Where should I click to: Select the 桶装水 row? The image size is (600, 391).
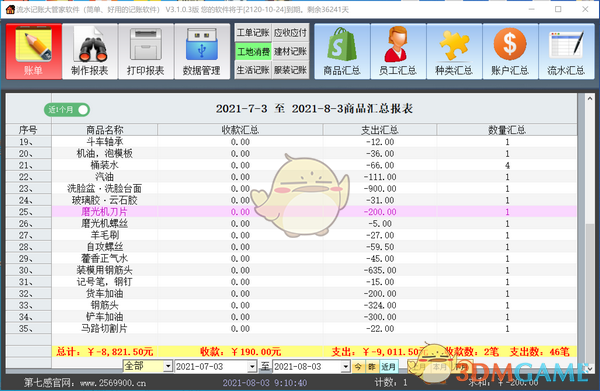pyautogui.click(x=314, y=165)
